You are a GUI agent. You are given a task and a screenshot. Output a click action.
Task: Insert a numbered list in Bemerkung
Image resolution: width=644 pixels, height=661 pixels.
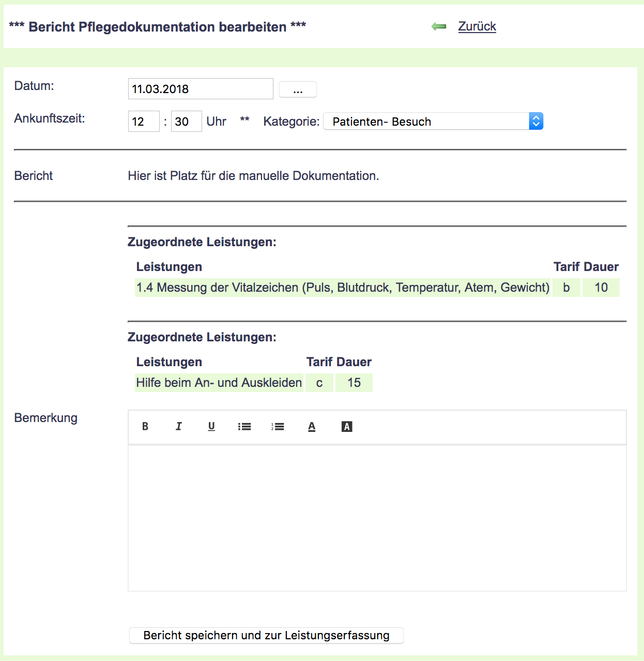(x=278, y=427)
